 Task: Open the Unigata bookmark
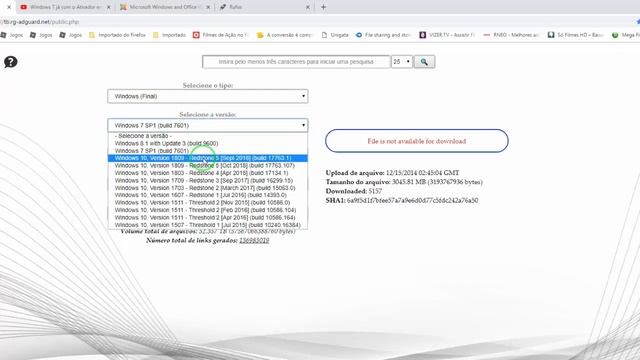[x=335, y=35]
